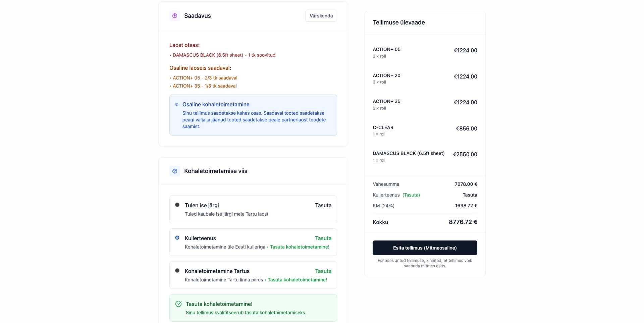Select the Kohaletoimetamine Tartus radio button
Screen dimensions: 644x323
[x=177, y=271]
